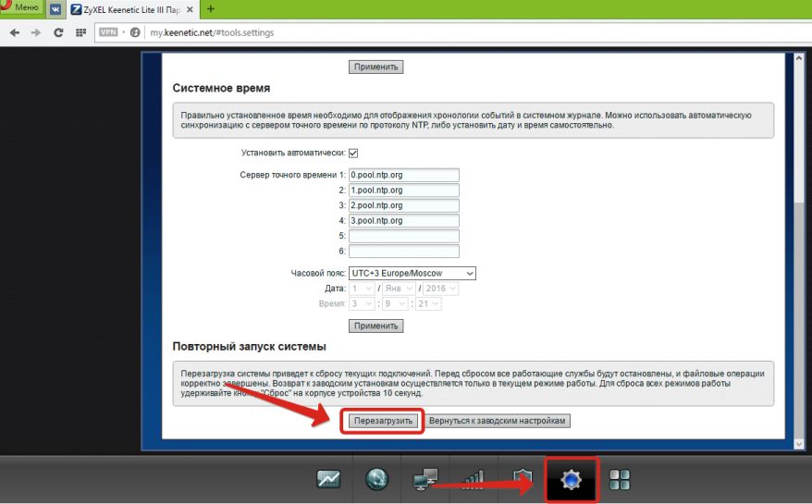Edit time server 4 field 3.pool.ntp.org

coord(404,221)
